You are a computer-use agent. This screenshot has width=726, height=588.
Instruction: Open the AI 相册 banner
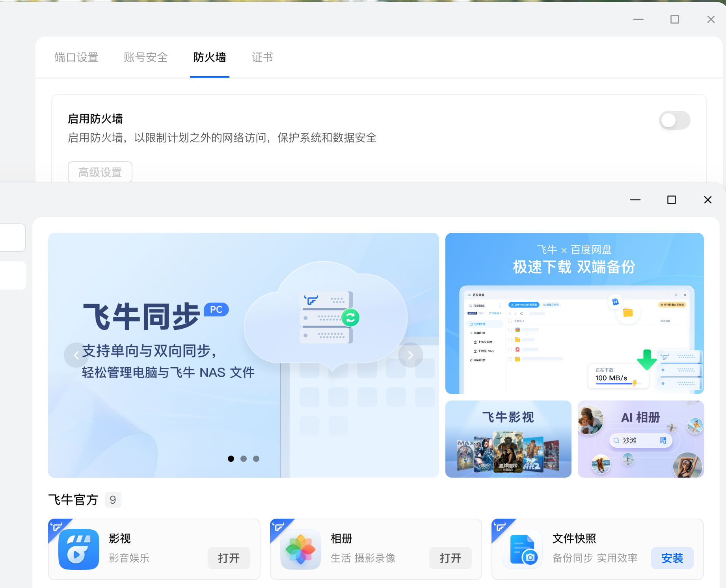click(x=641, y=439)
